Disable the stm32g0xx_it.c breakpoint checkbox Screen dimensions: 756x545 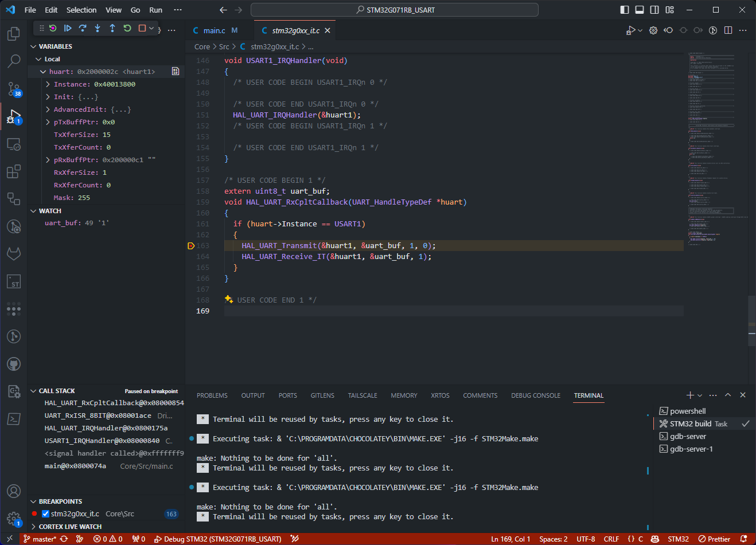(x=44, y=514)
